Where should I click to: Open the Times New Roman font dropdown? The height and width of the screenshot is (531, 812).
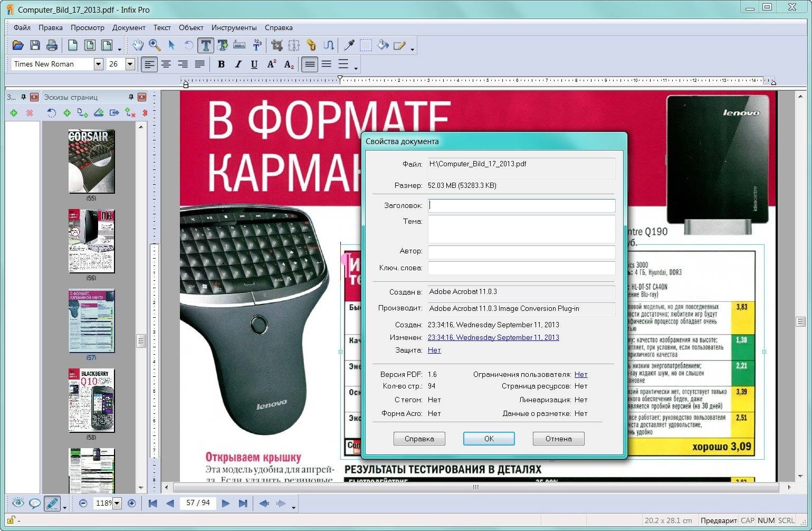point(98,64)
